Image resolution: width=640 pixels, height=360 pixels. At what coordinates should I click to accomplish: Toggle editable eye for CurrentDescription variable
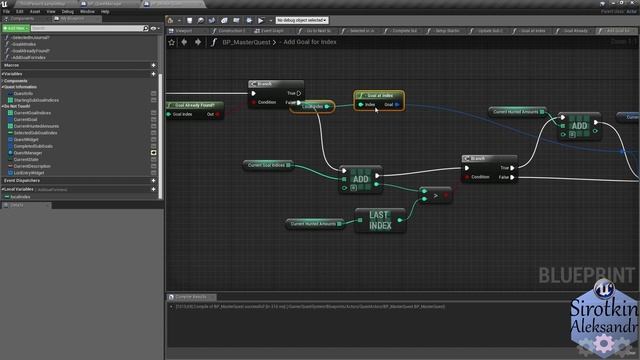[153, 166]
